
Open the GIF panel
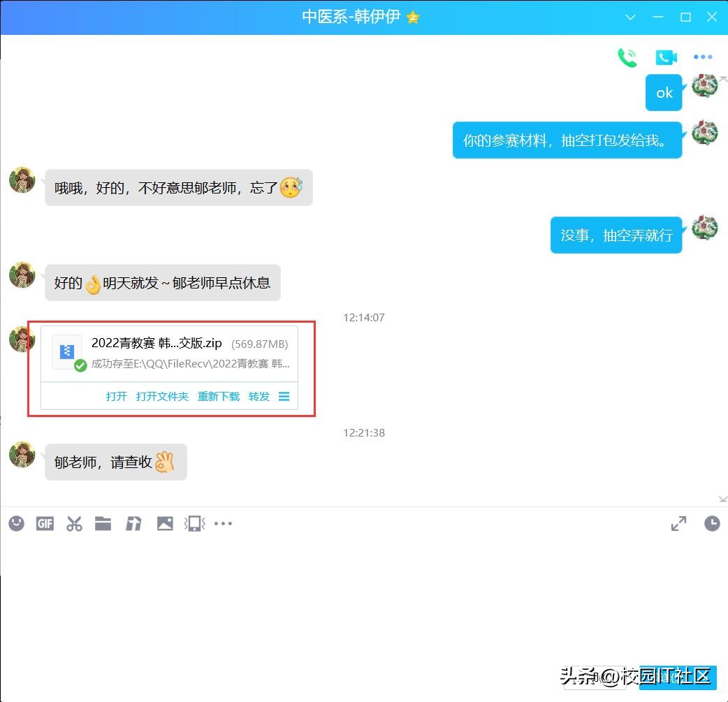click(x=45, y=523)
